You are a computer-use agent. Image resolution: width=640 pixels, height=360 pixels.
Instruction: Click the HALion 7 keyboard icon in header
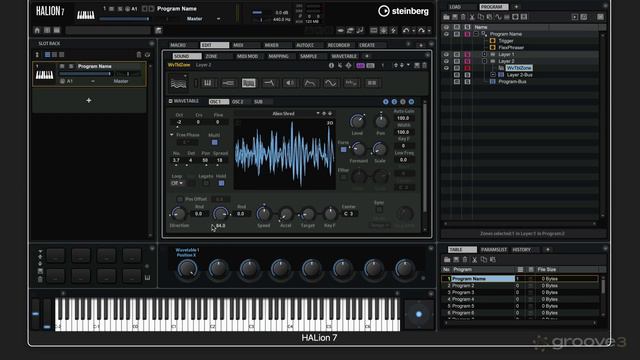[86, 15]
